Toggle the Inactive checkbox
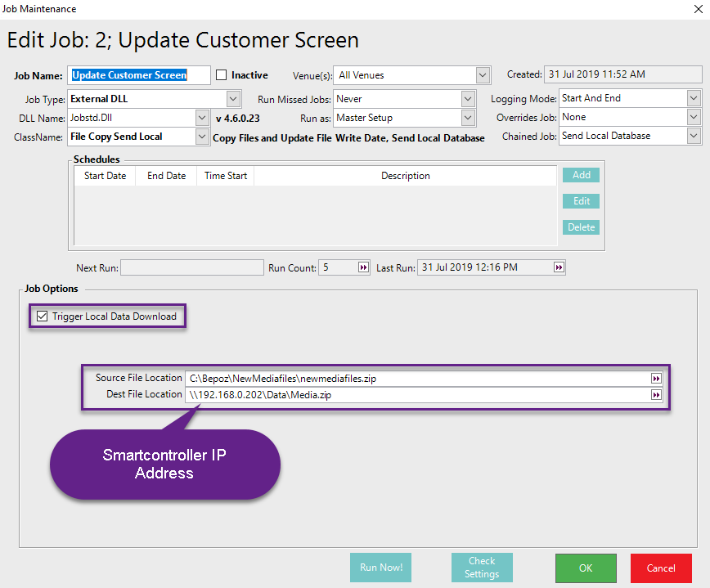Viewport: 710px width, 588px height. point(222,75)
